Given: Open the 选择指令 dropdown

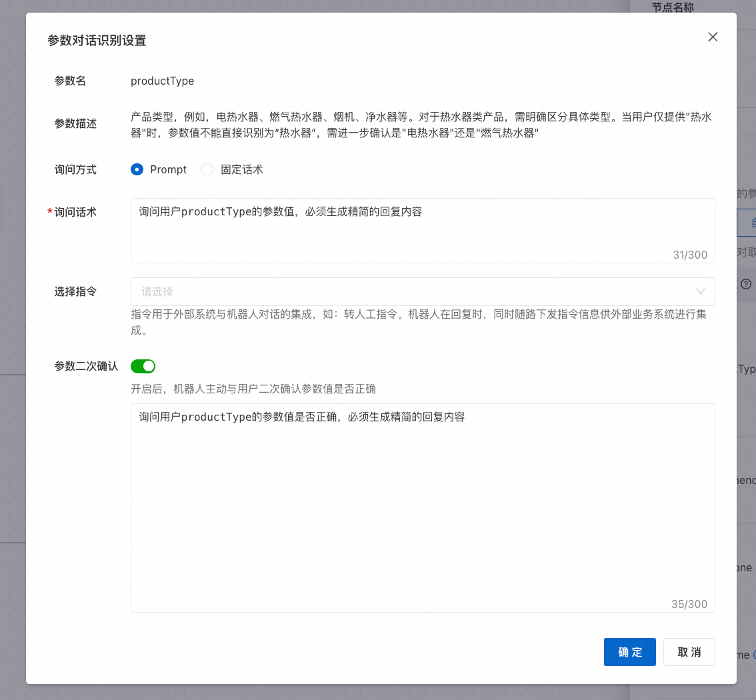Looking at the screenshot, I should click(x=423, y=291).
